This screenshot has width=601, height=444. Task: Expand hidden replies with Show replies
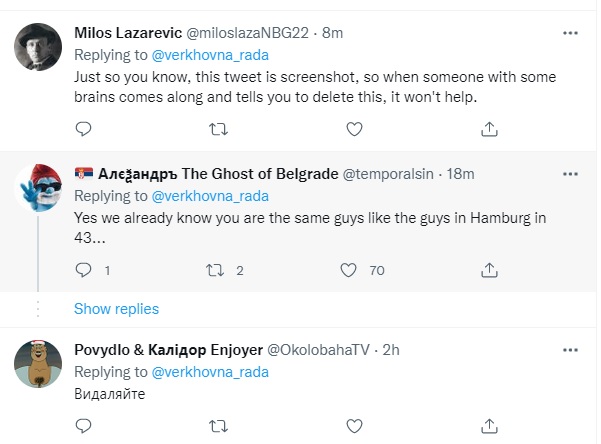click(x=116, y=308)
